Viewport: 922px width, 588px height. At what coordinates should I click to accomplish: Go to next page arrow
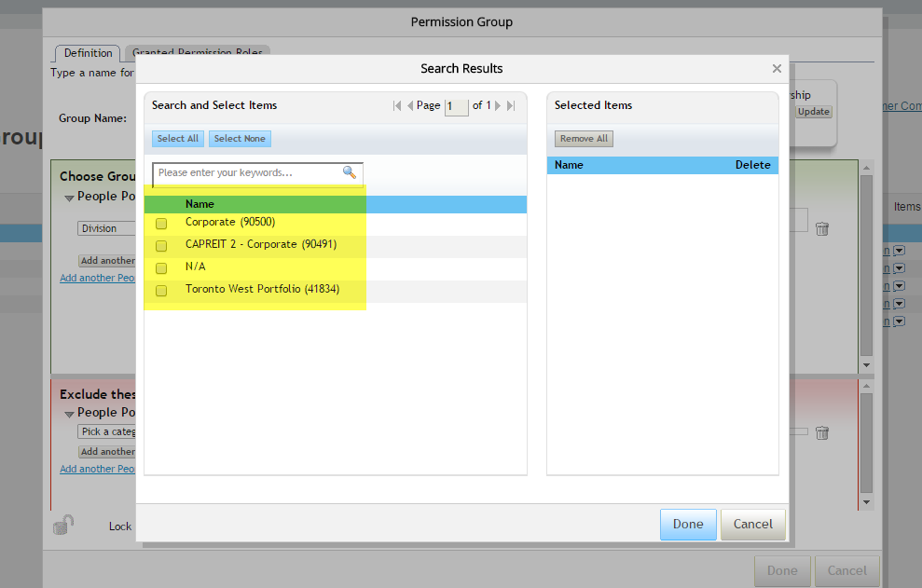tap(498, 106)
